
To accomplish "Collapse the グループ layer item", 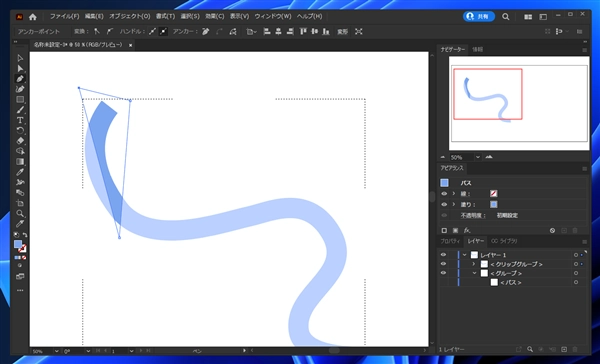I will pos(474,273).
